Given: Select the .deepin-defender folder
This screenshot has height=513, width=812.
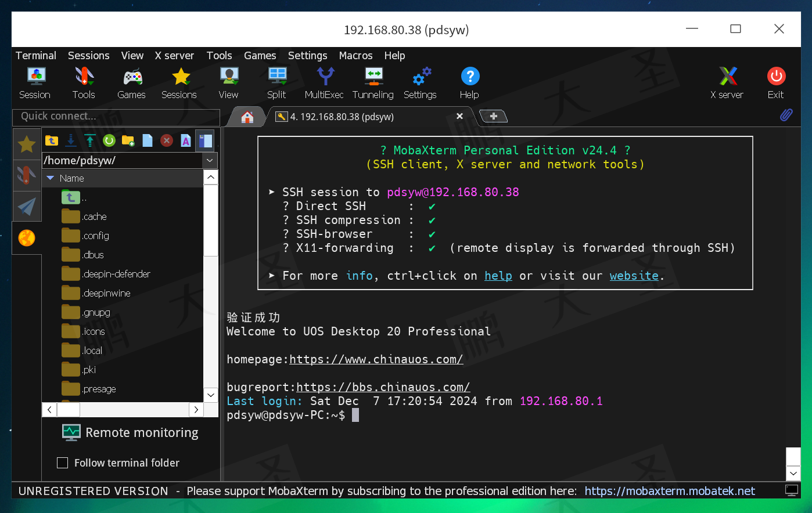Looking at the screenshot, I should 106,274.
